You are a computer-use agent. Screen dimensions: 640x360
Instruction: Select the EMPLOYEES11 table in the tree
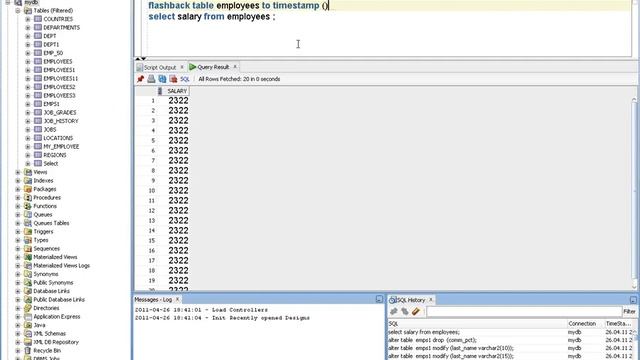pyautogui.click(x=60, y=78)
